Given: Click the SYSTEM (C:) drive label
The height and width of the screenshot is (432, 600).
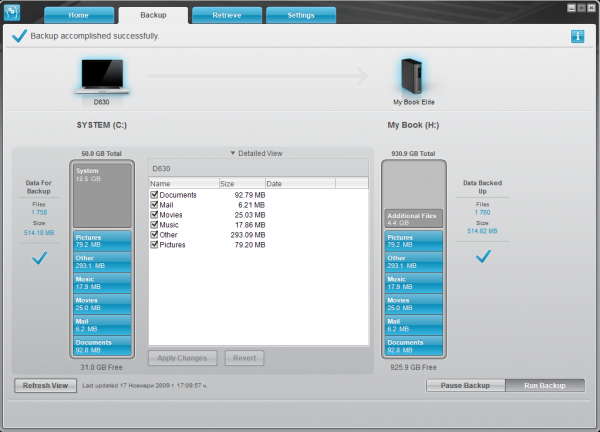Looking at the screenshot, I should (102, 125).
